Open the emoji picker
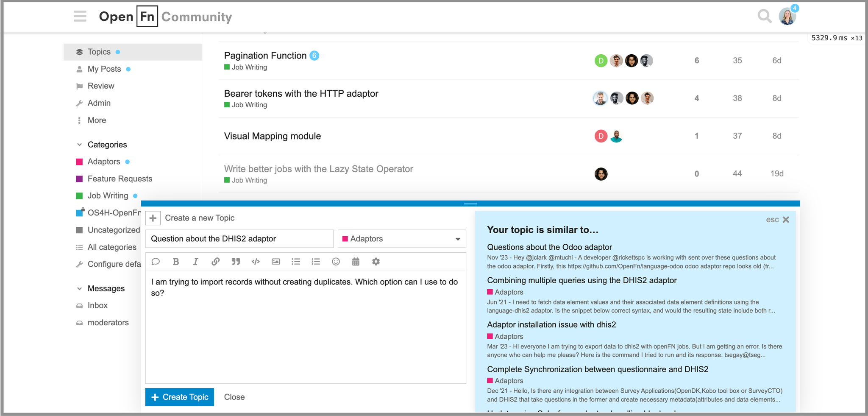 336,262
